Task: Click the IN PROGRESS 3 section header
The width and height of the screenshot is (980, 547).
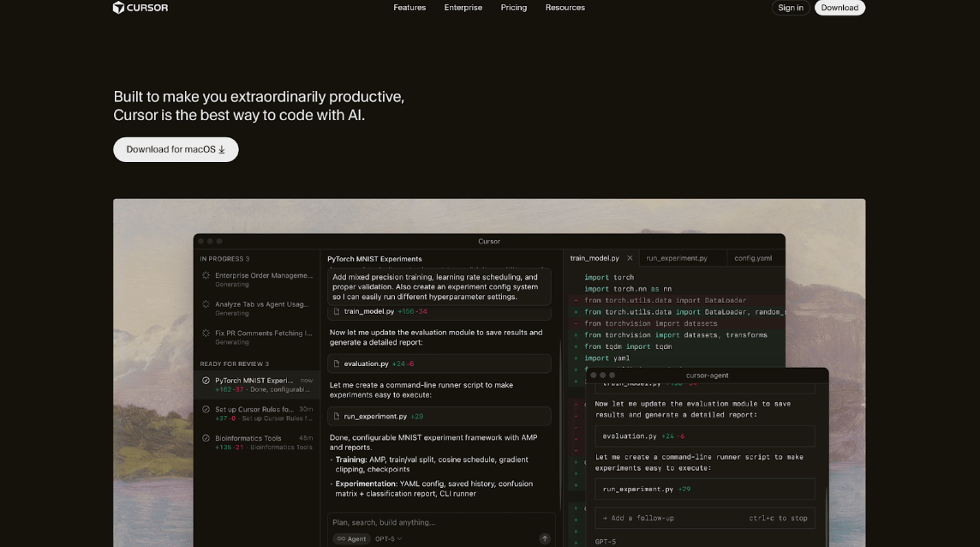Action: (x=224, y=259)
